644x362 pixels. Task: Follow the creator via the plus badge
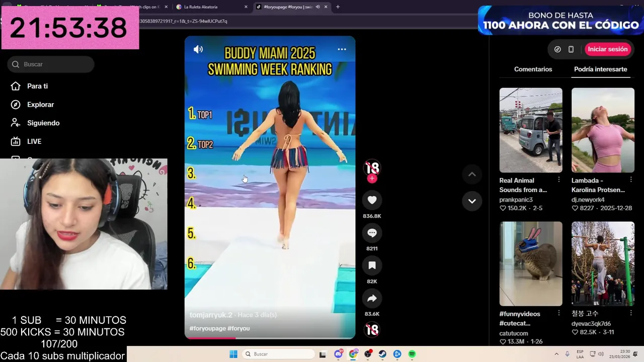[372, 178]
